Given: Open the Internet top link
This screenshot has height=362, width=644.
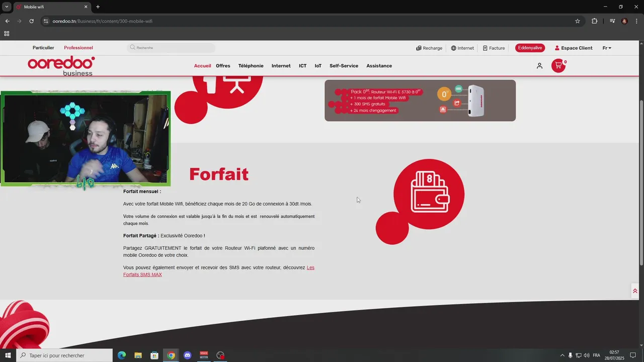Looking at the screenshot, I should [x=462, y=48].
